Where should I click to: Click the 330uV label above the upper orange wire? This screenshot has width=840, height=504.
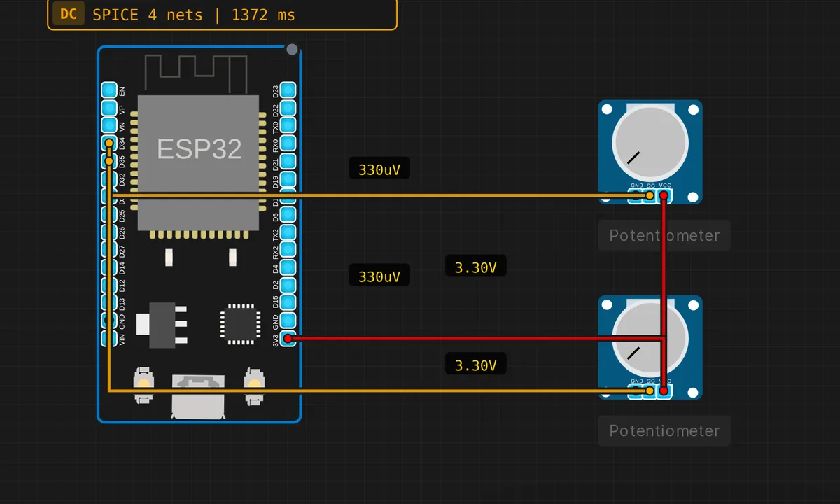click(x=379, y=169)
